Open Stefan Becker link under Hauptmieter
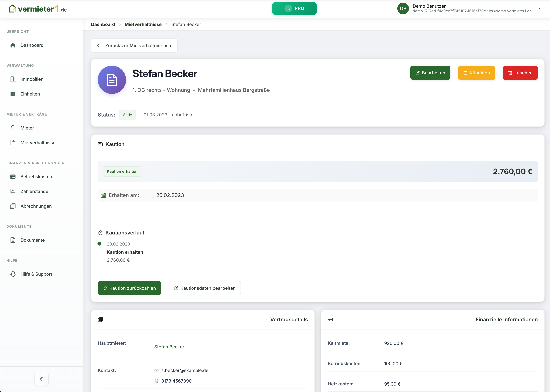This screenshot has width=550, height=392. pyautogui.click(x=169, y=347)
